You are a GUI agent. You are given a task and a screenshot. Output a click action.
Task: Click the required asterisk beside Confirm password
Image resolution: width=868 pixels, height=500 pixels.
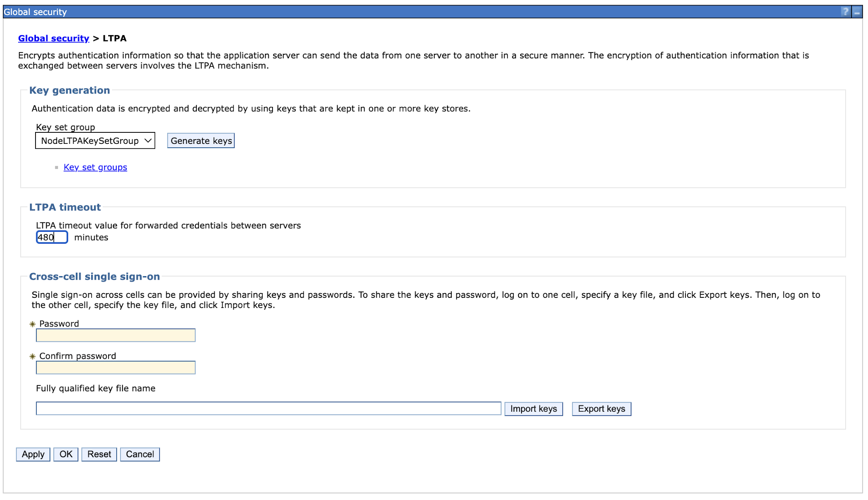[x=33, y=356]
